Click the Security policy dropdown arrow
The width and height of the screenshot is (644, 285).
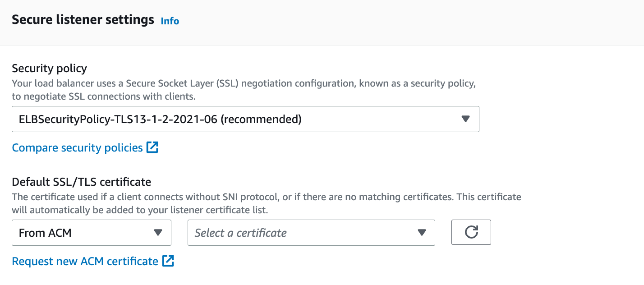(x=466, y=119)
